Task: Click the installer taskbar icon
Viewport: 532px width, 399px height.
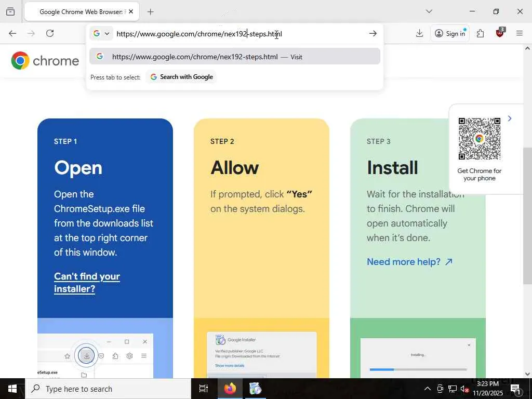Action: click(x=255, y=389)
